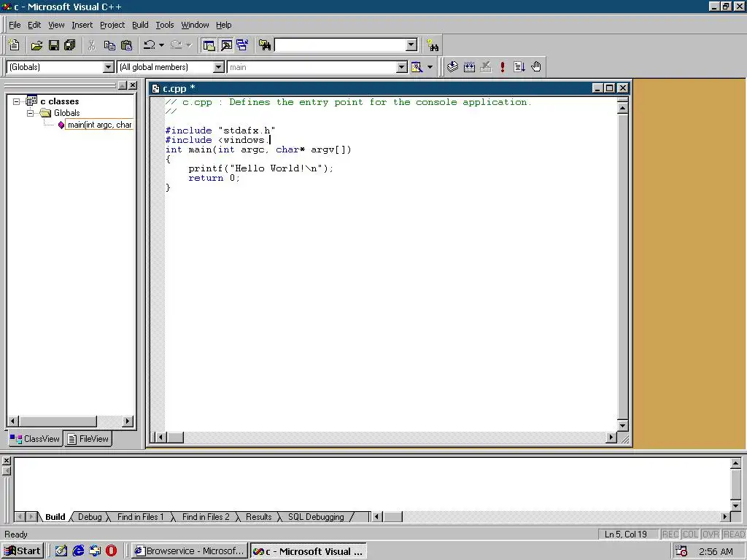Viewport: 747px width, 560px height.
Task: Open the Build menu
Action: coord(140,25)
